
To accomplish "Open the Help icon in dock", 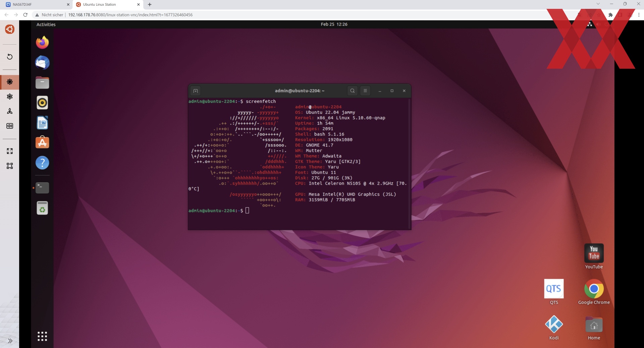I will [42, 163].
